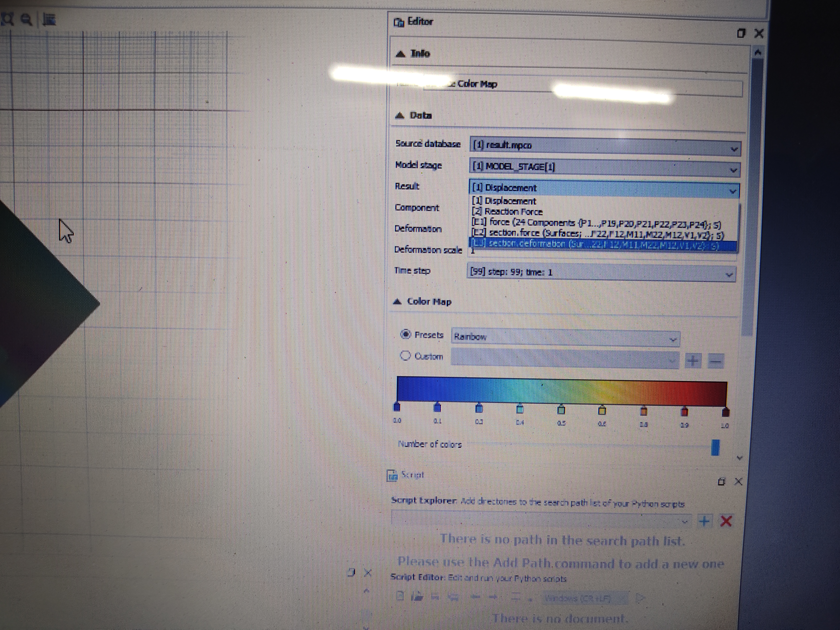Remove search path with the red X
The width and height of the screenshot is (840, 630).
pyautogui.click(x=726, y=521)
